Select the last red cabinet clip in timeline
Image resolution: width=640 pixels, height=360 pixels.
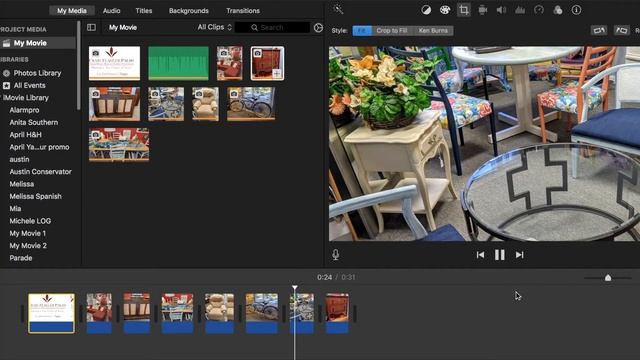(x=337, y=313)
